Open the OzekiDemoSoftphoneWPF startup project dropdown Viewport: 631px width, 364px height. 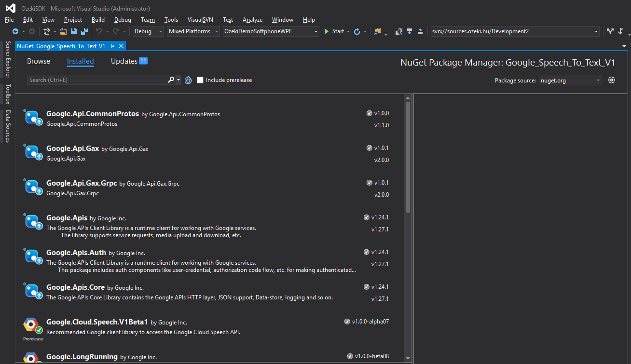(x=271, y=31)
